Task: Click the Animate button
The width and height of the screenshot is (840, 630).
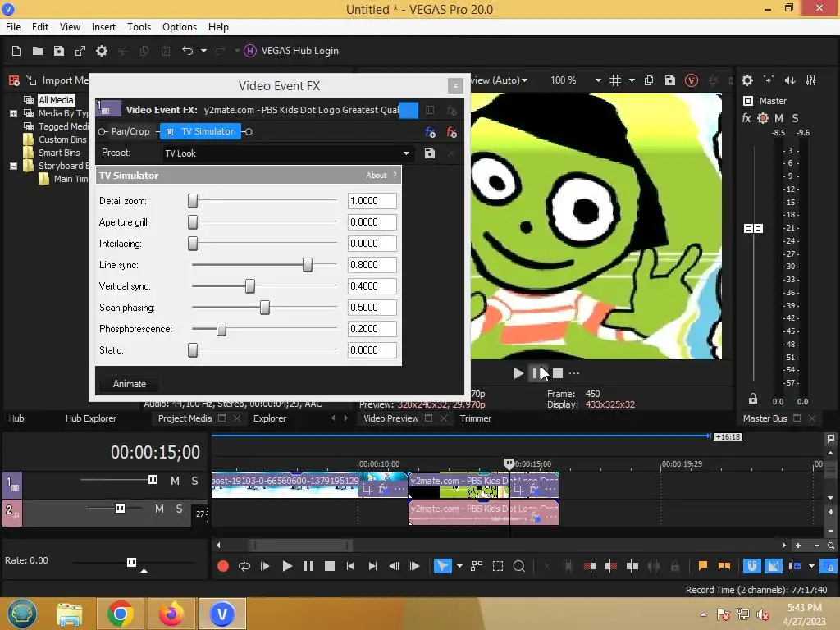Action: pos(129,384)
